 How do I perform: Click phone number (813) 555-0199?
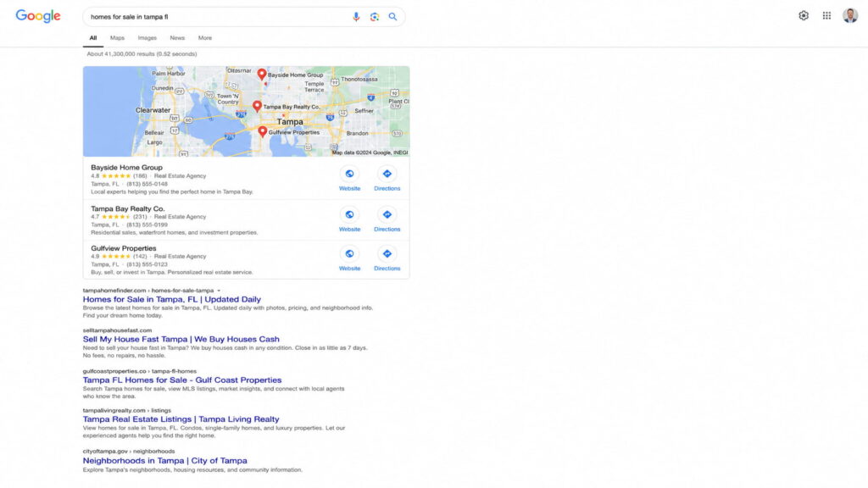pyautogui.click(x=147, y=225)
